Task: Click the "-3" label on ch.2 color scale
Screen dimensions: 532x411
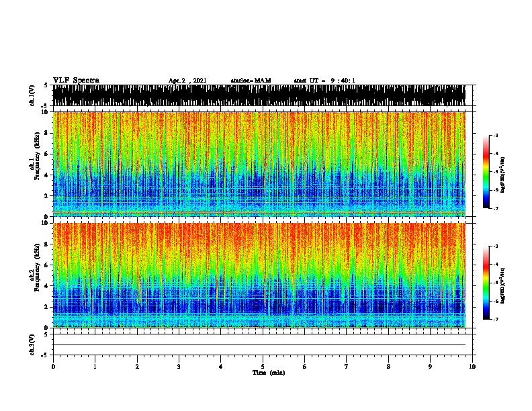Action: point(495,246)
